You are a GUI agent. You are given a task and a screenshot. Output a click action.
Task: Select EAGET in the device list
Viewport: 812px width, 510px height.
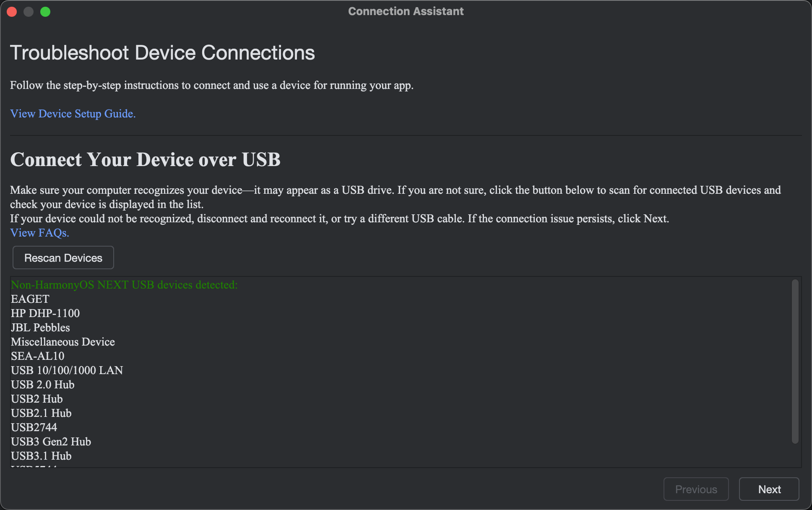(30, 299)
